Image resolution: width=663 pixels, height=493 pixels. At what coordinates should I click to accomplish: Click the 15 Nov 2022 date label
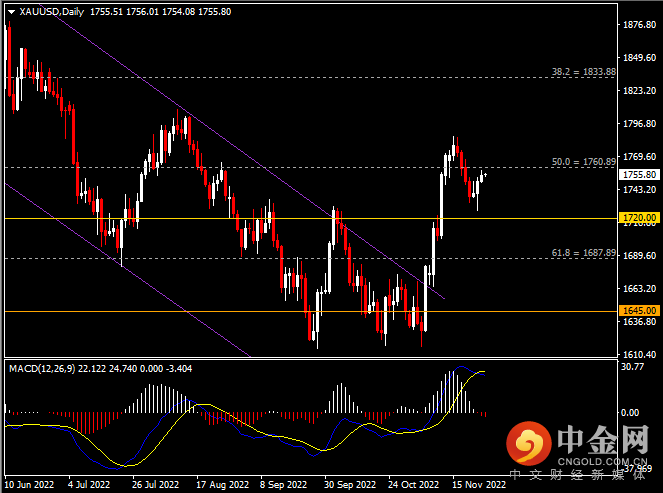473,485
